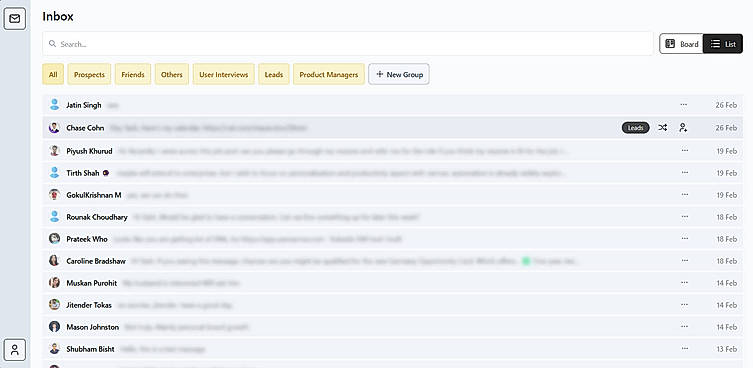Open conversation with Prateek Who
753x368 pixels.
click(x=392, y=239)
